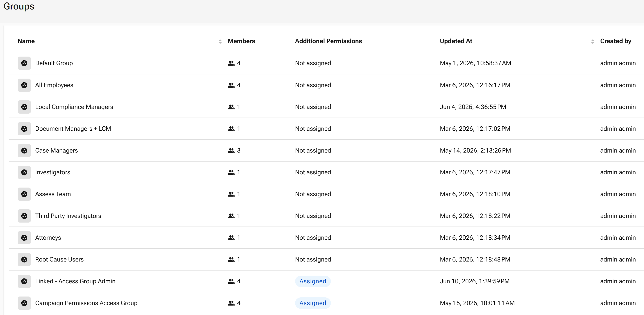
Task: Click the Investigators group icon
Action: coord(24,172)
